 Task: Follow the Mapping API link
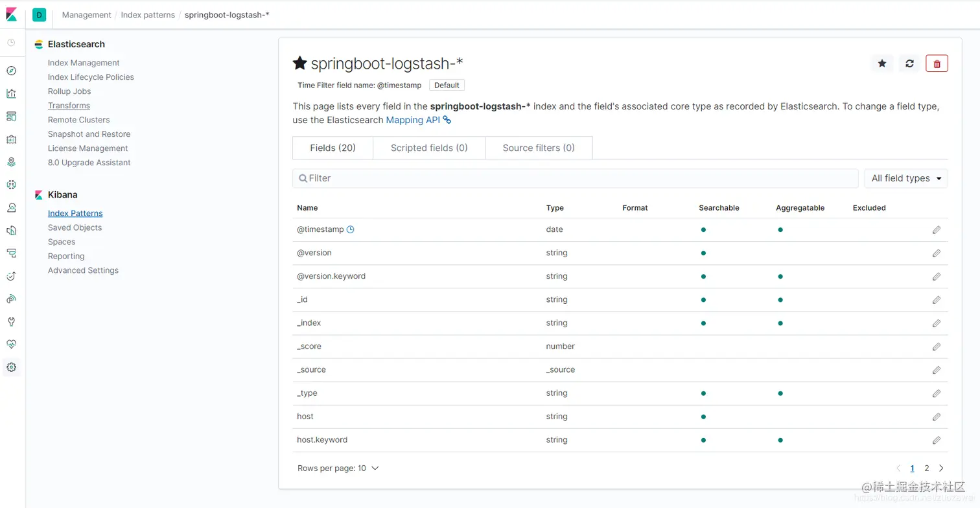418,120
